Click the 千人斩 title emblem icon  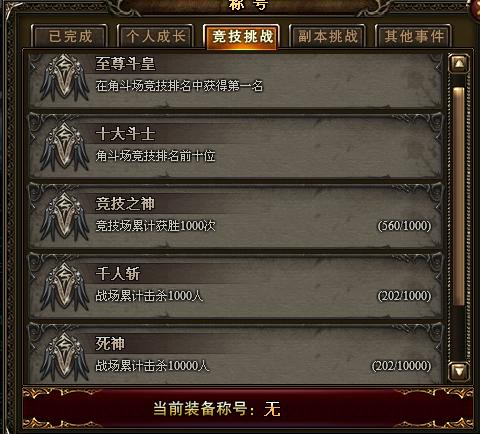(64, 287)
